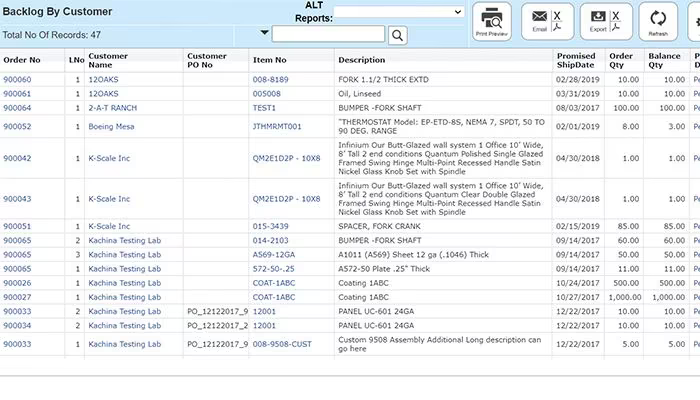
Task: Select order qty 1,000.00 cell
Action: (625, 297)
